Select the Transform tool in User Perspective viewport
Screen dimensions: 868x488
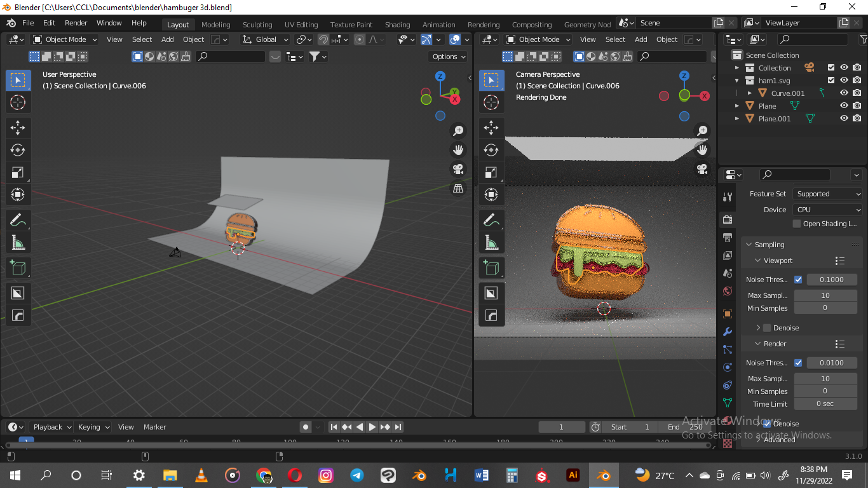[17, 194]
